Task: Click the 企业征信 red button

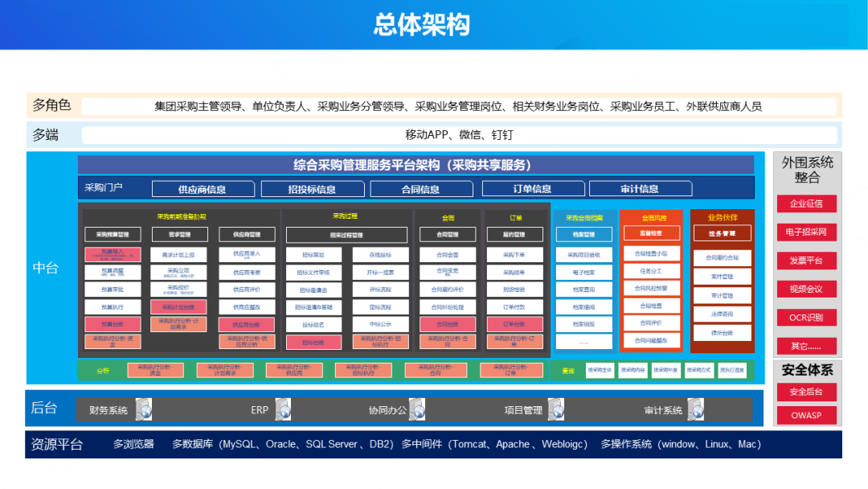Action: [x=806, y=203]
